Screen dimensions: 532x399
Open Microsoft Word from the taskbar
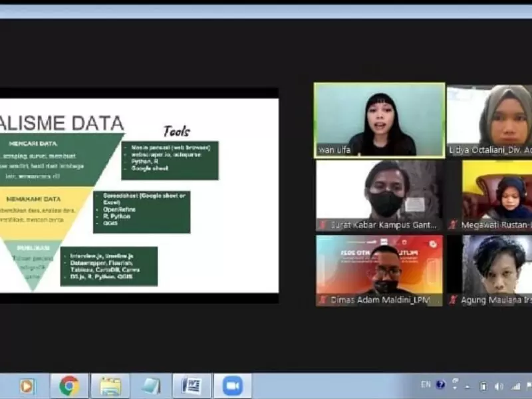click(192, 386)
